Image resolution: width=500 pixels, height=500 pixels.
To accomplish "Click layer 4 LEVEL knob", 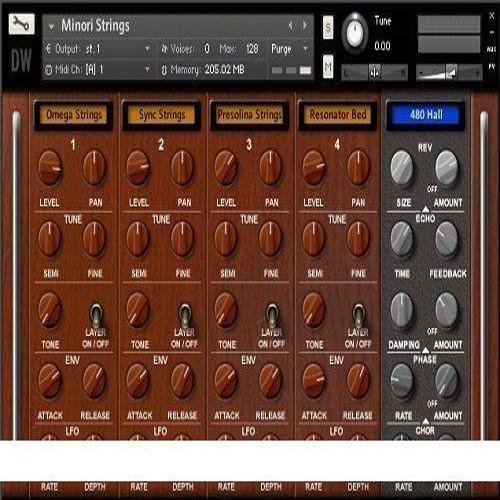I will [x=314, y=168].
